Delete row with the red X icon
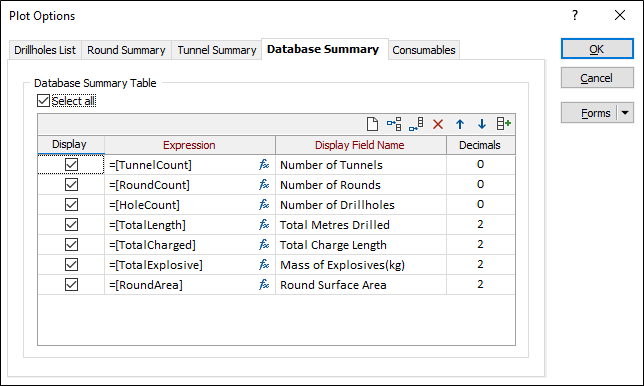 [x=438, y=124]
